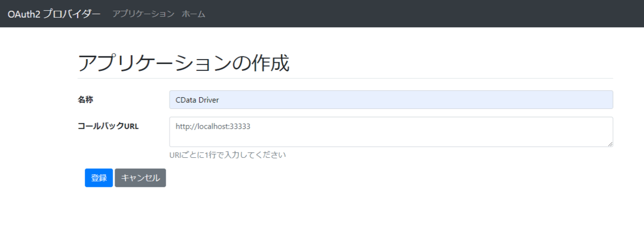Click the コールバックURL label
This screenshot has width=644, height=234.
[x=108, y=126]
